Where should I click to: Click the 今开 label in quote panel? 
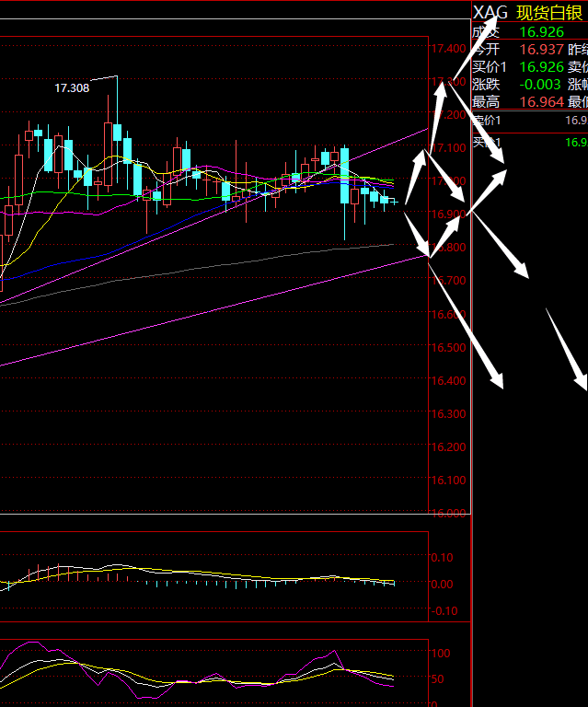pyautogui.click(x=486, y=49)
